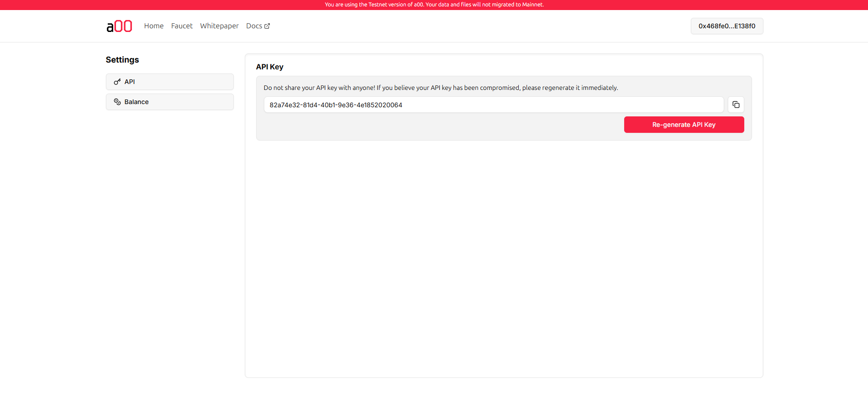The height and width of the screenshot is (414, 868).
Task: Open the Whitepaper link
Action: click(219, 26)
